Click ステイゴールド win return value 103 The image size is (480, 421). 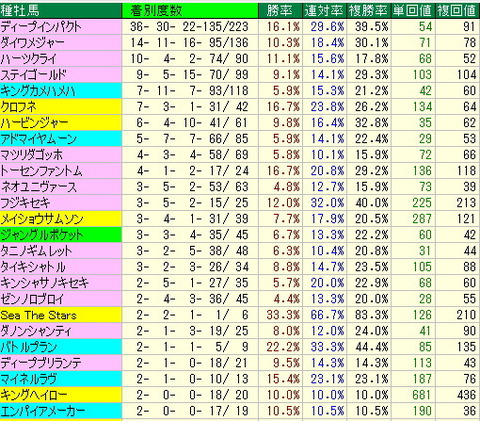pos(422,75)
